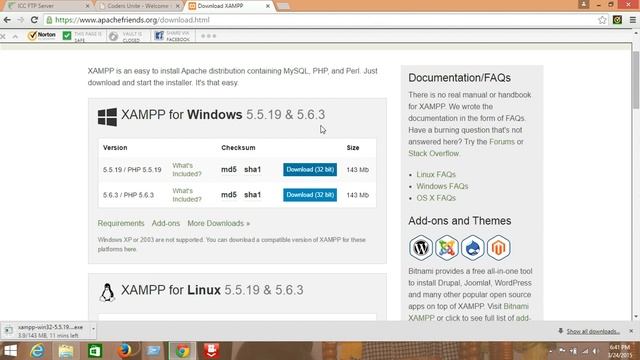Click 'Show all downloads...' link
The width and height of the screenshot is (640, 360).
tap(593, 331)
